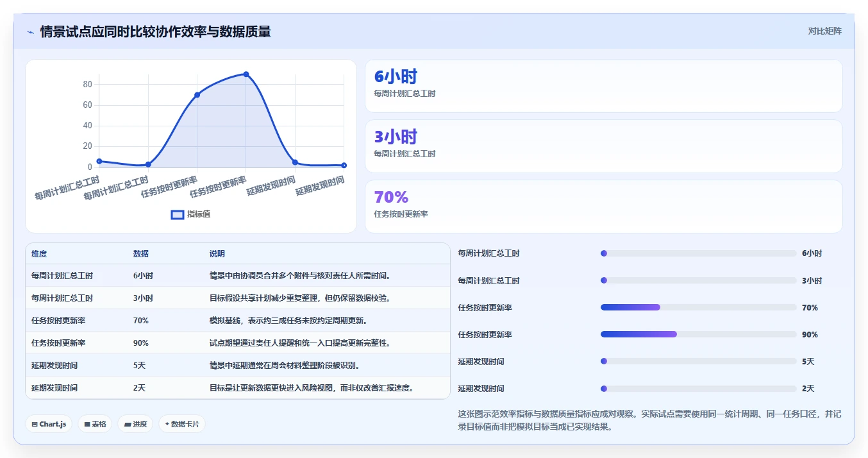
Task: Click the peak chart data point at 90
Action: [x=246, y=74]
